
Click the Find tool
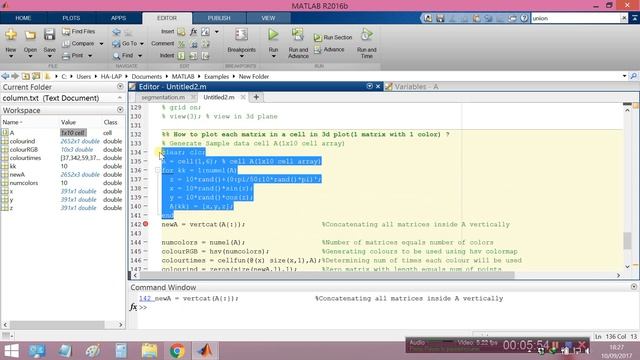click(x=123, y=56)
